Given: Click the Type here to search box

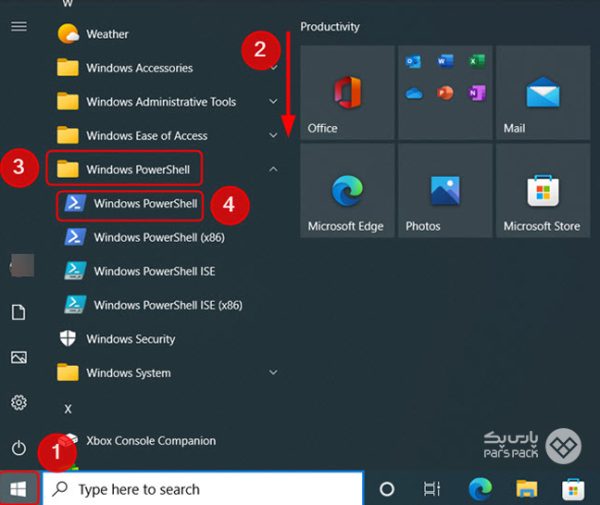Looking at the screenshot, I should coord(204,489).
